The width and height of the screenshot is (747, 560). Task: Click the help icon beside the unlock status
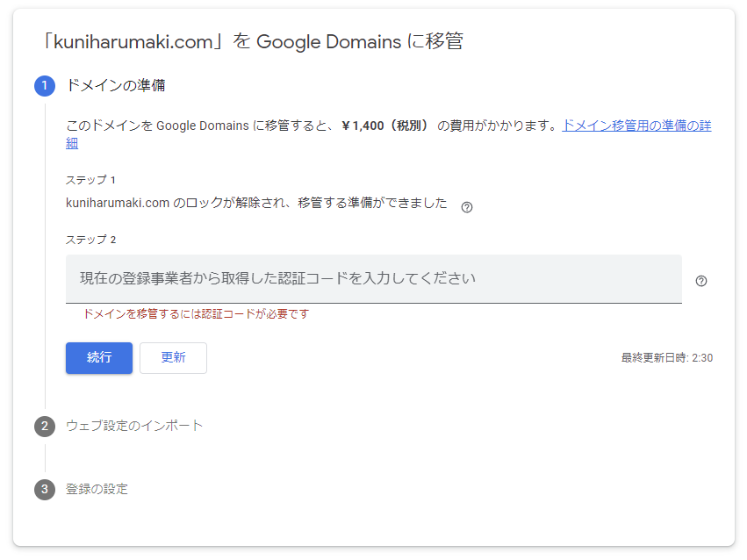(x=467, y=207)
